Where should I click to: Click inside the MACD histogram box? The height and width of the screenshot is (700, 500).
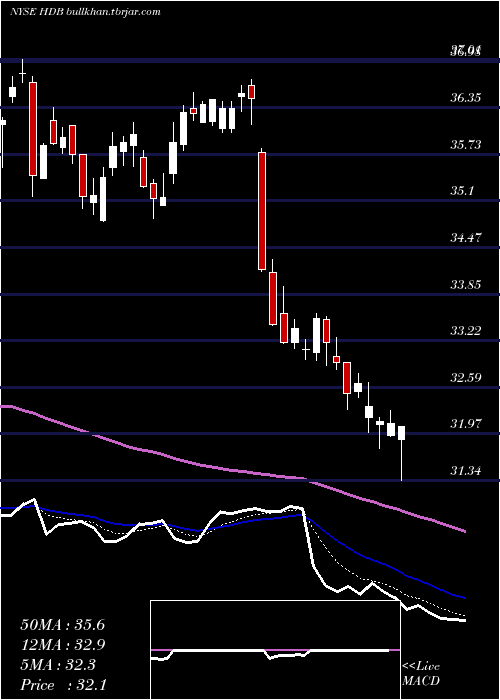[275, 650]
